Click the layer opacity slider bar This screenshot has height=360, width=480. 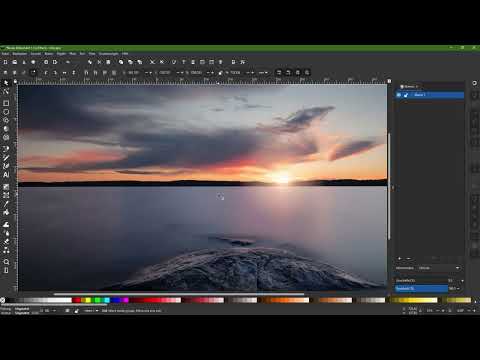coord(422,288)
